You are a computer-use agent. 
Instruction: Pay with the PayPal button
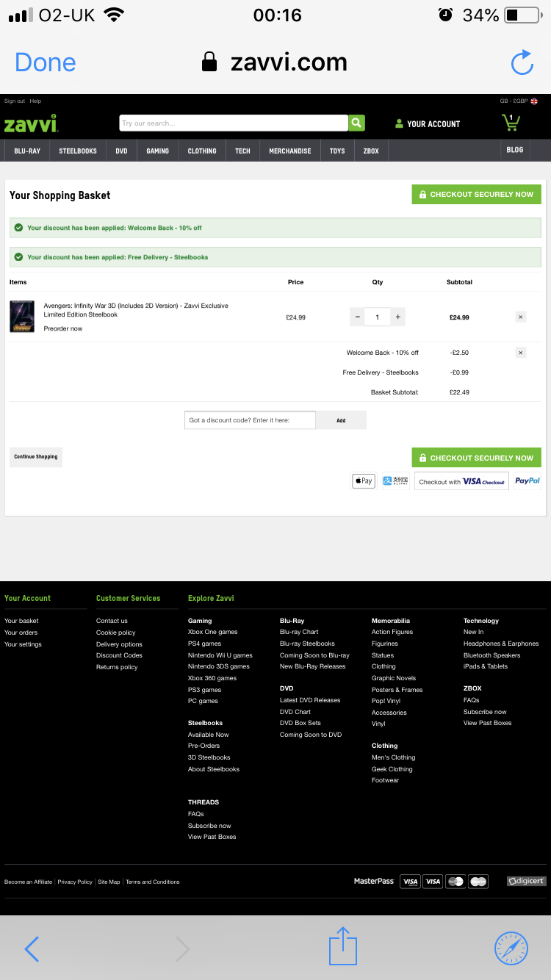point(527,481)
